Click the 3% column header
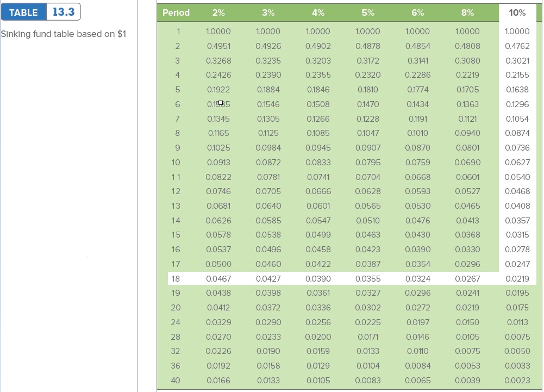The image size is (544, 392). click(x=268, y=13)
